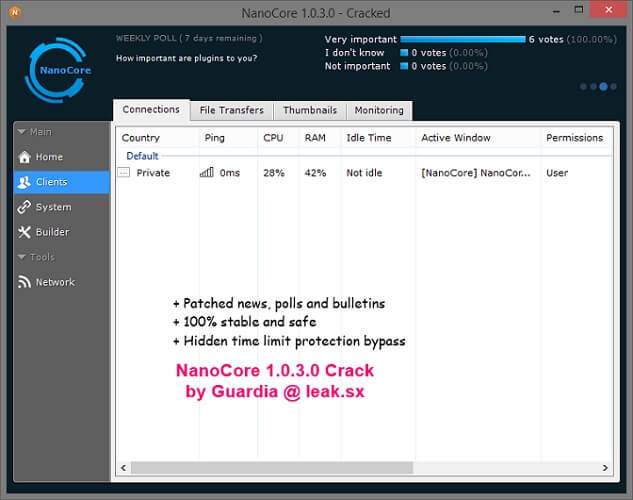The image size is (633, 500).
Task: Vote 'Very important' in the poll
Action: (x=361, y=40)
